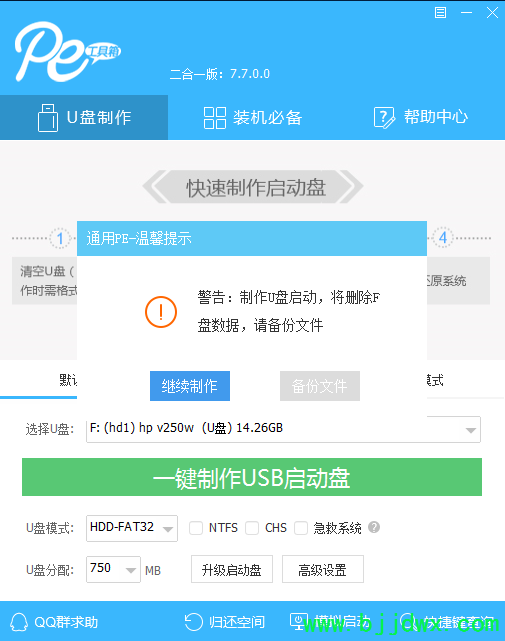
Task: Click the USB drive icon in U盘制作 tab
Action: point(47,118)
